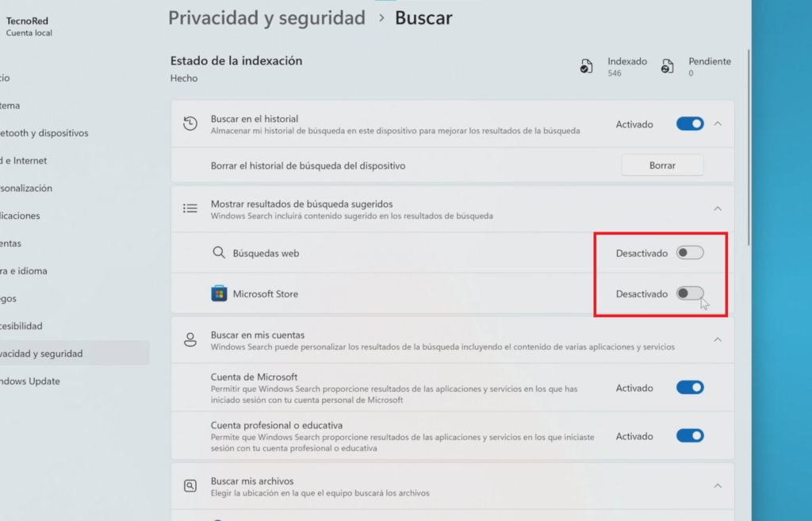
Task: Open Bluetooth y dispositivos in the sidebar
Action: 44,133
